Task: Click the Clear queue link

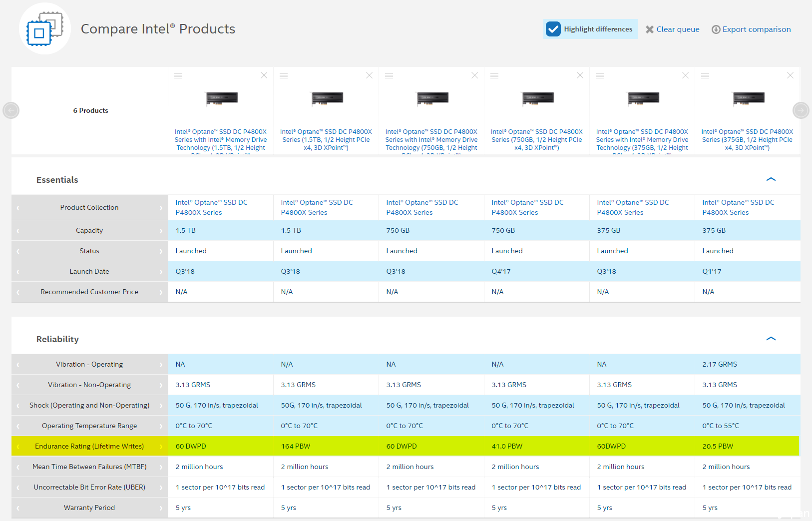Action: pos(672,29)
